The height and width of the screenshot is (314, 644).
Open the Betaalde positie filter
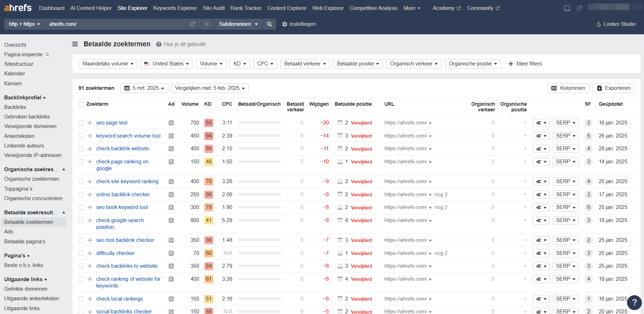358,64
